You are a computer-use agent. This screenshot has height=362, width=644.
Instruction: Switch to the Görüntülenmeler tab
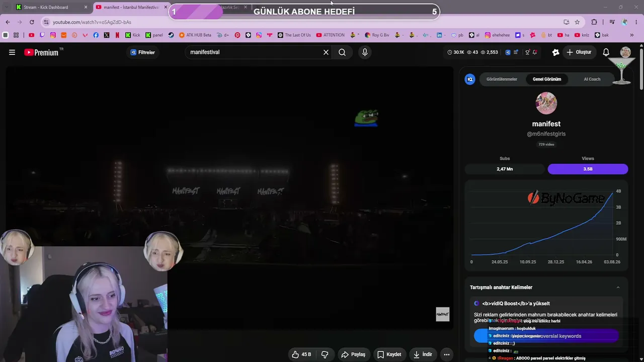coord(502,79)
